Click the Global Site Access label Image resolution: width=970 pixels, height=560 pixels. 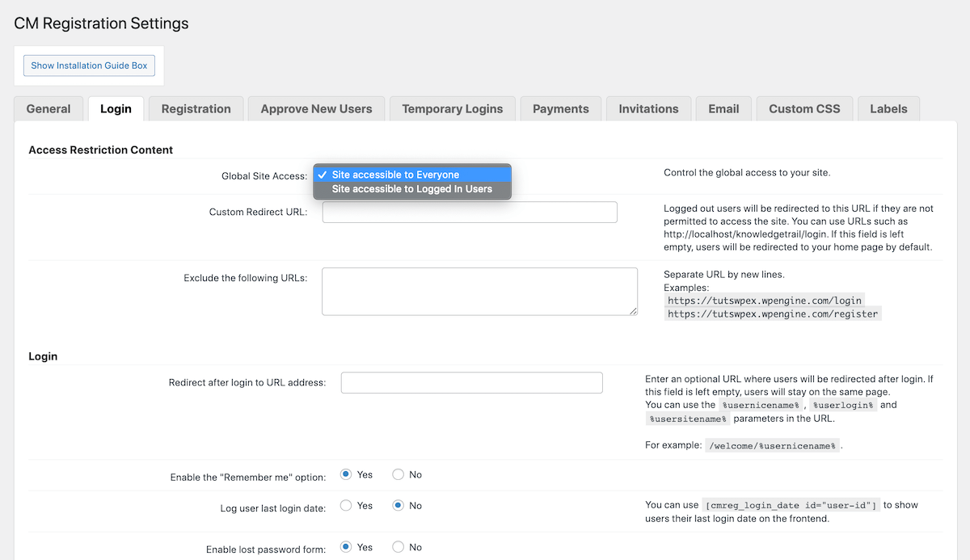pyautogui.click(x=264, y=176)
